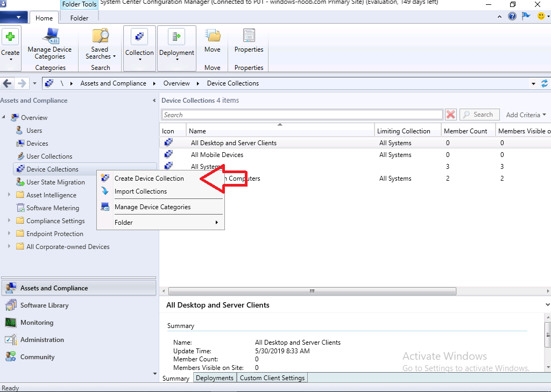
Task: Click the Community workspace icon
Action: 11,357
